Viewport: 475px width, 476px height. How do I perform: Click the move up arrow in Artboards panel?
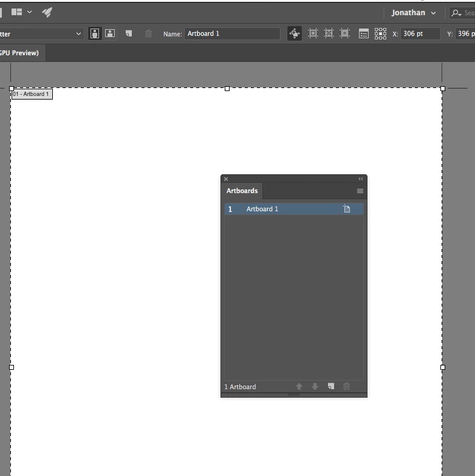point(299,386)
